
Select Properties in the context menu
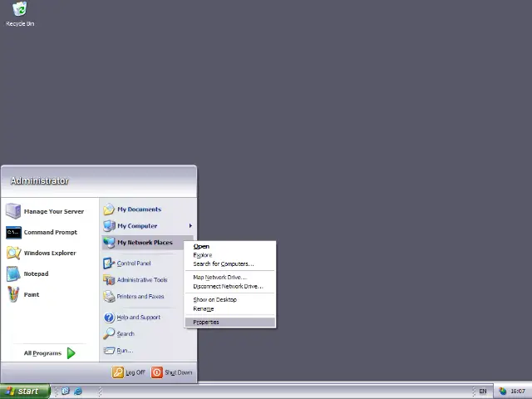(x=230, y=322)
